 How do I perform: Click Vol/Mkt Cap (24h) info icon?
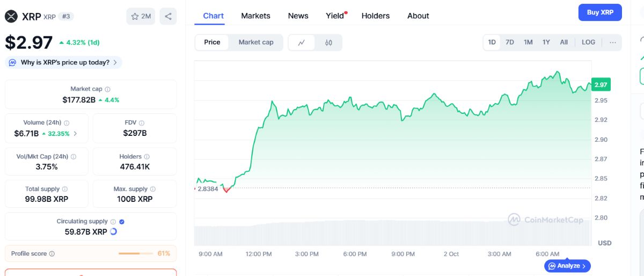[74, 157]
